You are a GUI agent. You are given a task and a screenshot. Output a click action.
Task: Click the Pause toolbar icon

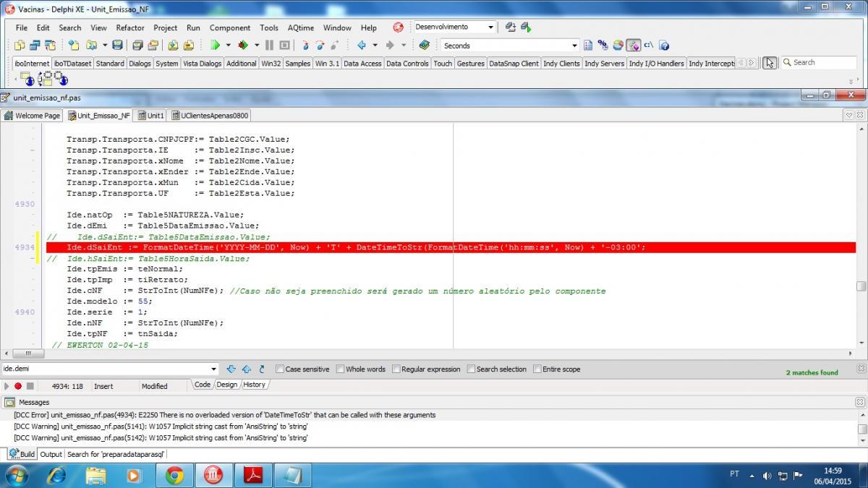click(269, 45)
